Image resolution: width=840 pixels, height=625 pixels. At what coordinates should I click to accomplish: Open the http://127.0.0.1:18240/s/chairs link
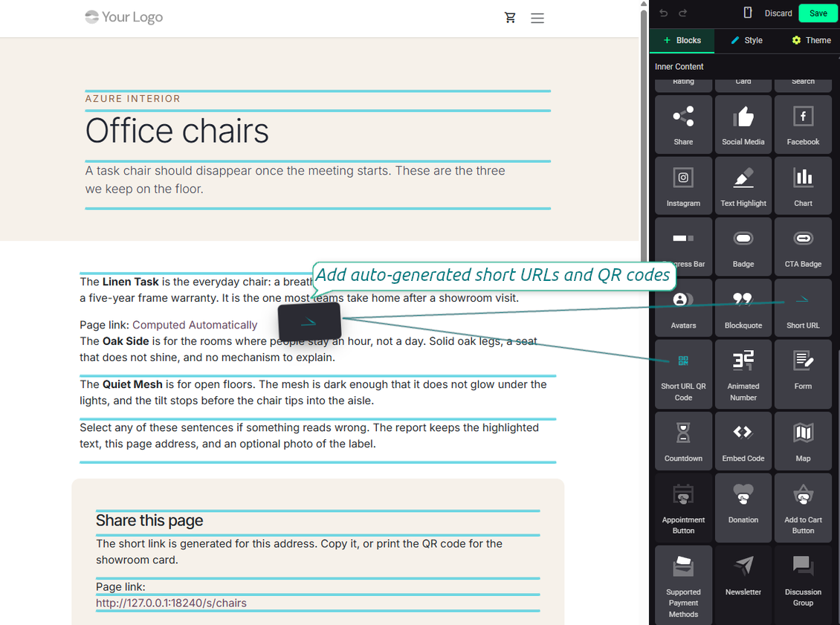[x=172, y=603]
